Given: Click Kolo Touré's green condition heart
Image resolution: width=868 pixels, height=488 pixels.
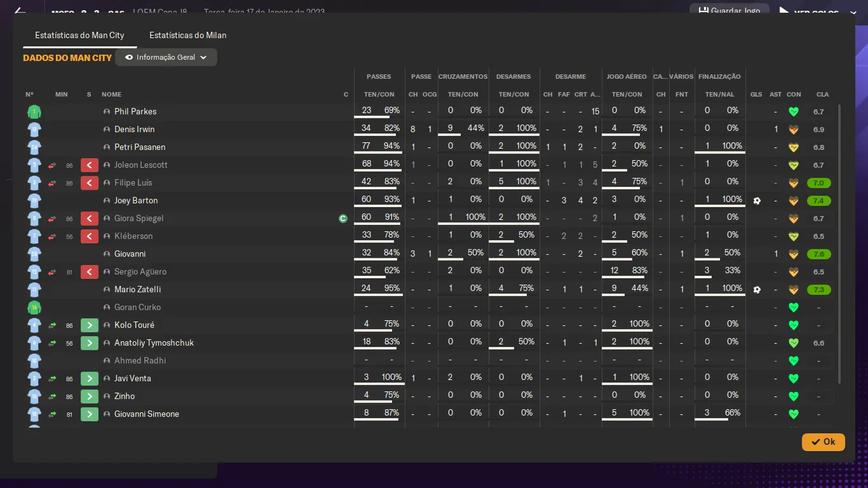Looking at the screenshot, I should tap(793, 325).
